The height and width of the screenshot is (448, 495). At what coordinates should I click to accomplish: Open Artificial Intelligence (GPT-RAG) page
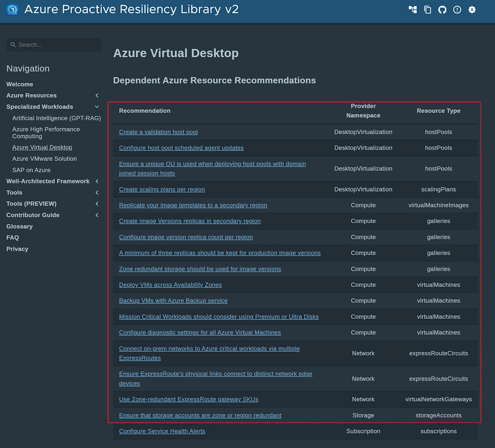[x=57, y=118]
